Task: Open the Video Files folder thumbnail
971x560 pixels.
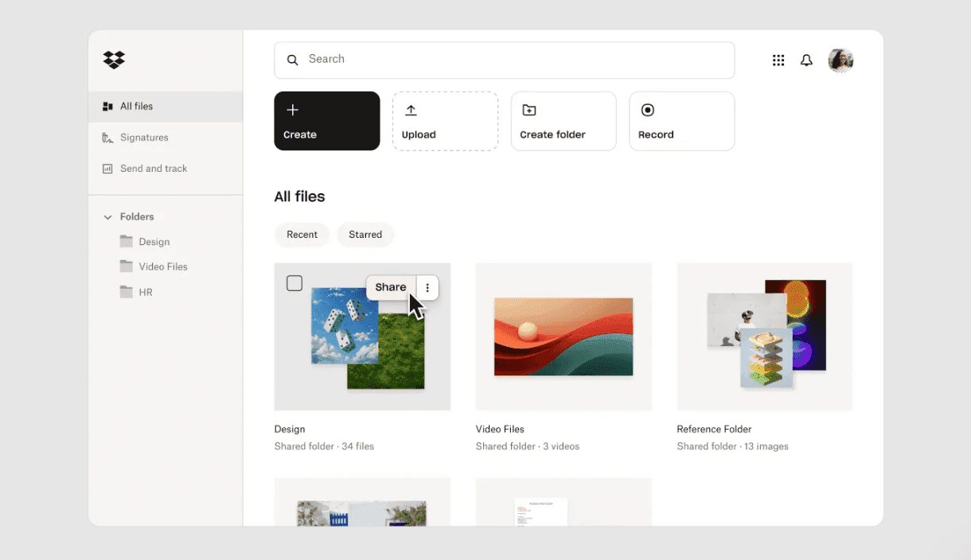Action: 563,336
